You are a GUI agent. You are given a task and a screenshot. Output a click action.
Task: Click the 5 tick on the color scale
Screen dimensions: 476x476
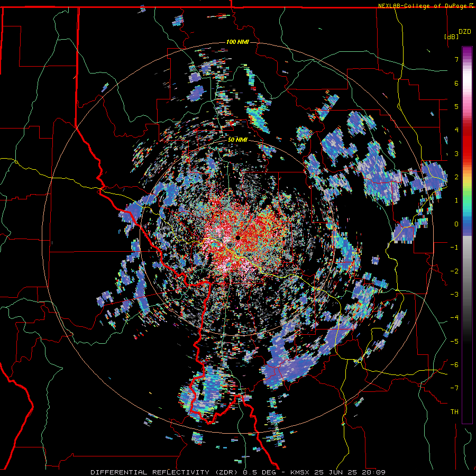point(456,106)
